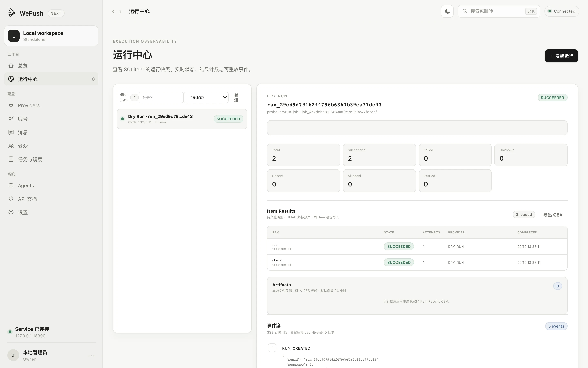Select 任务与调度 in the sidebar
588x368 pixels.
(x=51, y=159)
